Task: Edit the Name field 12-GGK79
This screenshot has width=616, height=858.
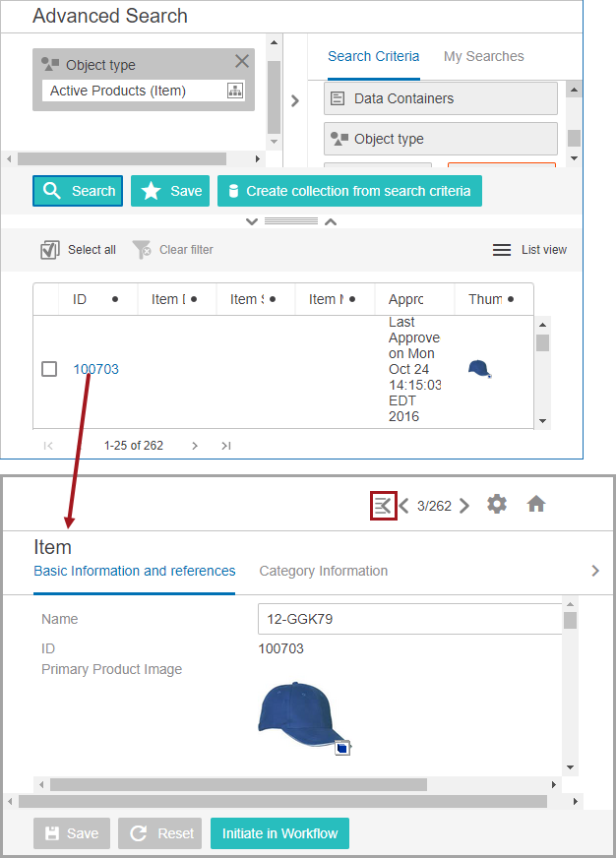Action: click(x=409, y=619)
